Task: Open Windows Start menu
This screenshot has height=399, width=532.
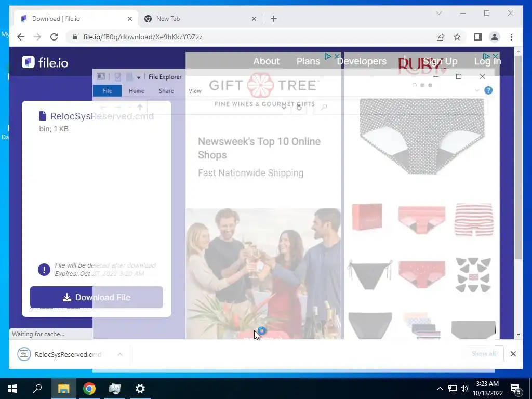Action: (12, 389)
